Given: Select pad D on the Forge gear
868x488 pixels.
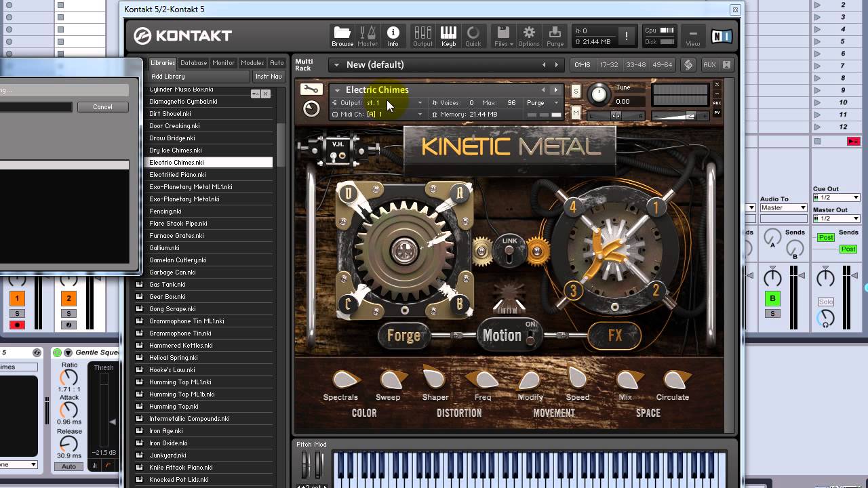Looking at the screenshot, I should (x=349, y=193).
